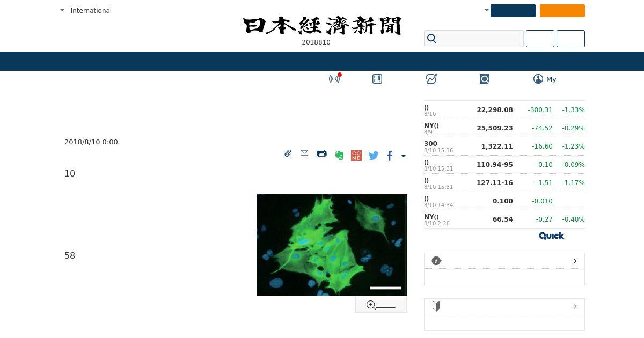Viewport: 644px width, 338px height.
Task: Share the article by email icon
Action: (x=304, y=153)
